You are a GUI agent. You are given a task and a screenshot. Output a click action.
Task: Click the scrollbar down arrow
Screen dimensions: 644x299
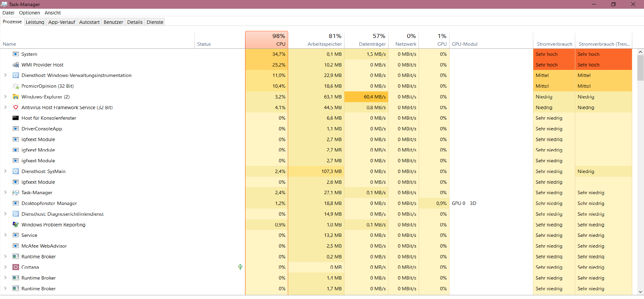[x=640, y=292]
